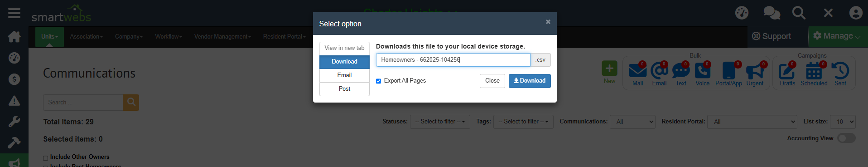The image size is (868, 167).
Task: Open the warning triangle violations icon
Action: (x=14, y=100)
